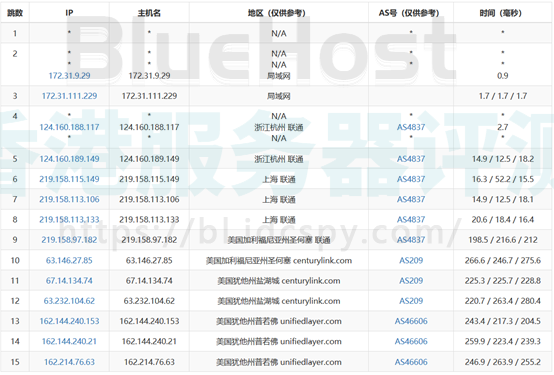Select time cell 243.4 / 217.3 / 204.5
The height and width of the screenshot is (375, 554).
[503, 321]
